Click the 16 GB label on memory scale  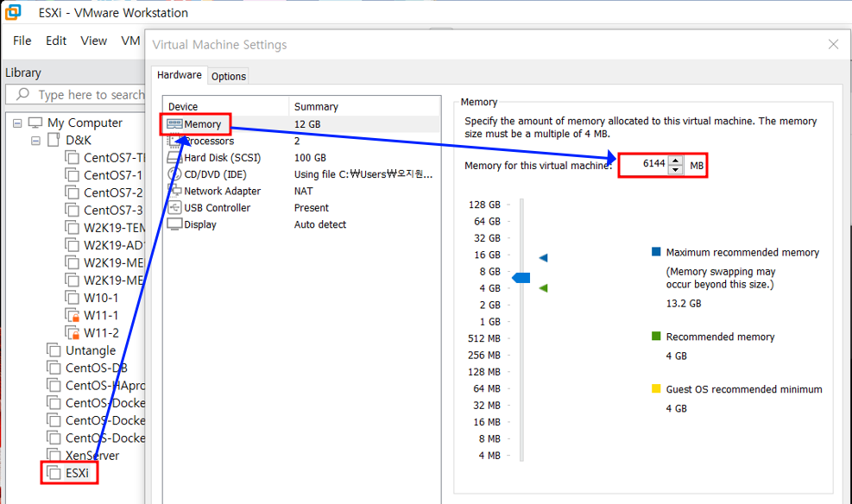(x=488, y=255)
